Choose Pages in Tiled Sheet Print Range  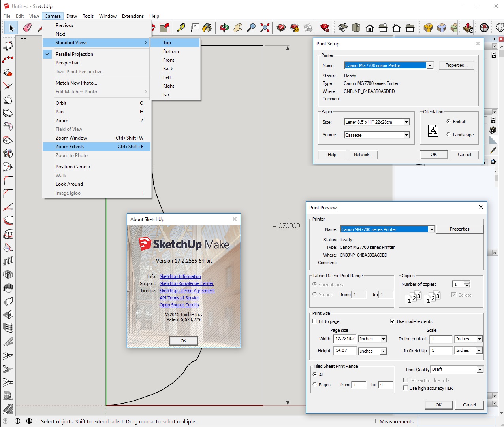coord(314,385)
